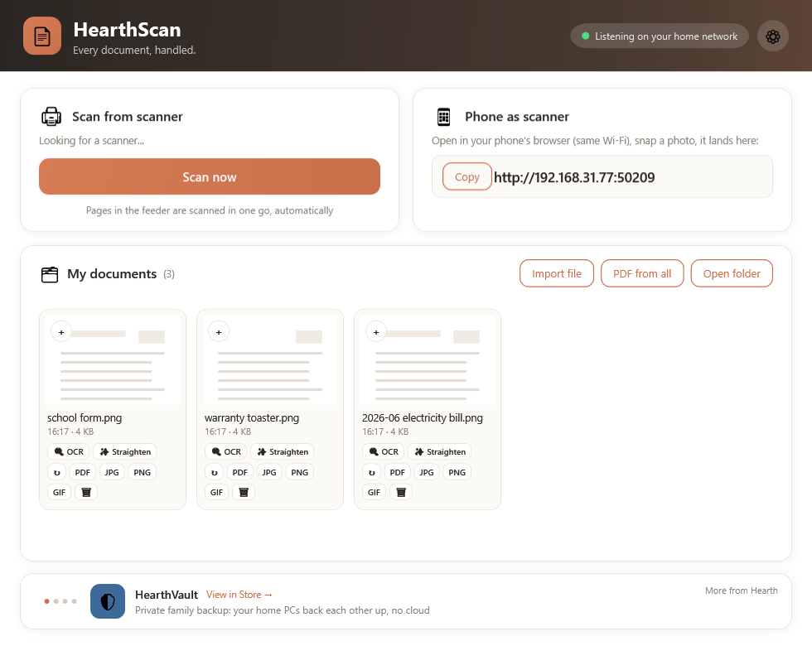Select third carousel dot in promo banner

pyautogui.click(x=65, y=601)
